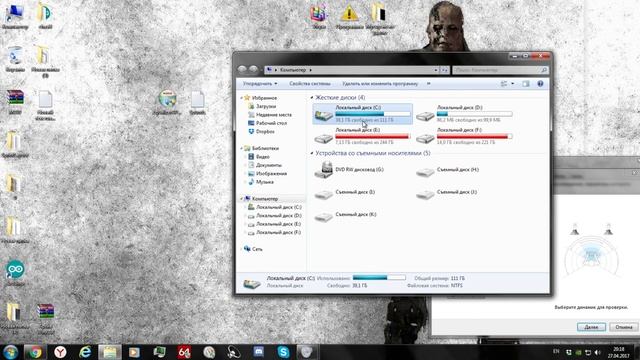
Task: Click the Отмена button in dialog
Action: (x=624, y=327)
